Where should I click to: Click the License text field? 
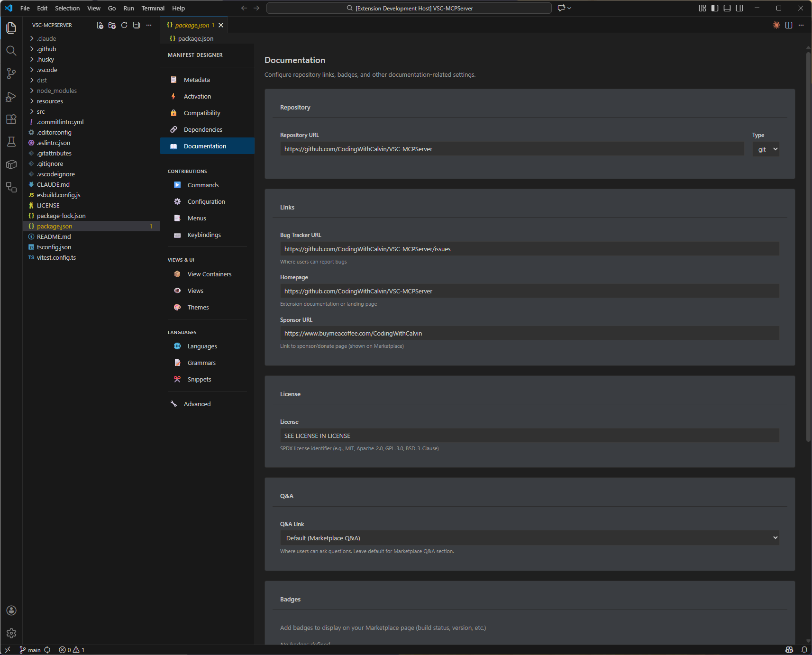pos(529,436)
